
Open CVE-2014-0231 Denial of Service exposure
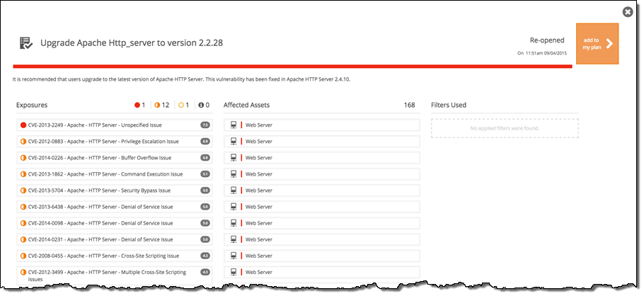(114, 239)
